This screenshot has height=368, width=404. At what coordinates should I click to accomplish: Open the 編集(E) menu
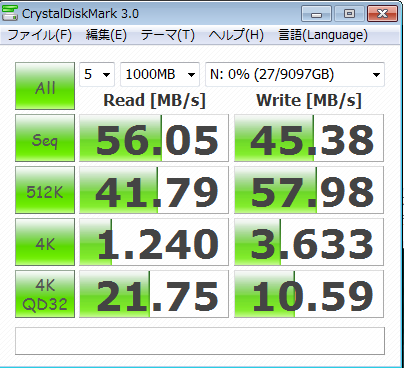[106, 35]
